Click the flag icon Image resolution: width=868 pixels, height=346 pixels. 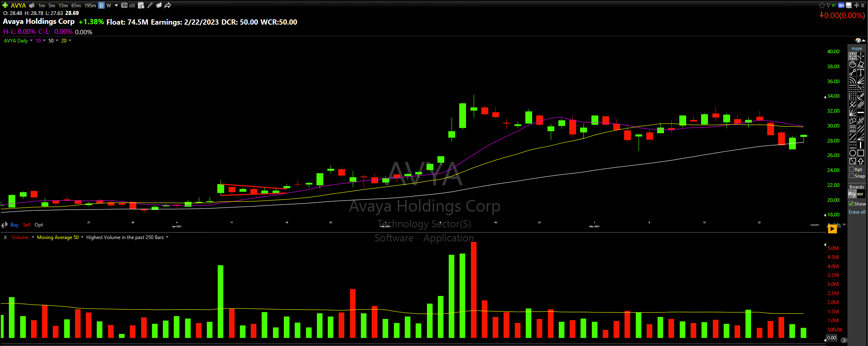[828, 5]
